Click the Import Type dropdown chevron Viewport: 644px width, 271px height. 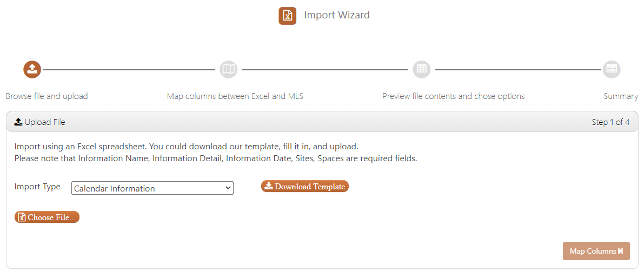[228, 188]
